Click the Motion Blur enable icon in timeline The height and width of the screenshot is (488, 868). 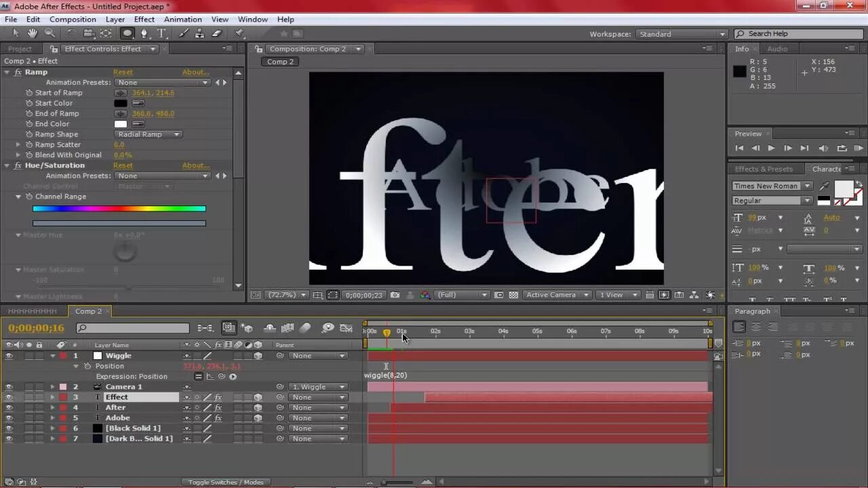[x=305, y=328]
